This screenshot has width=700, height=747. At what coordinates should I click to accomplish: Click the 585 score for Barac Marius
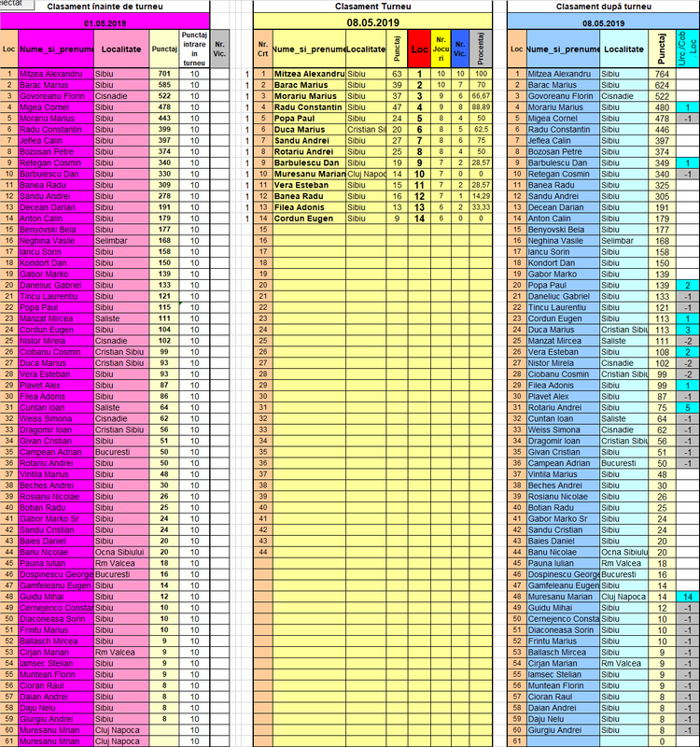(x=164, y=85)
